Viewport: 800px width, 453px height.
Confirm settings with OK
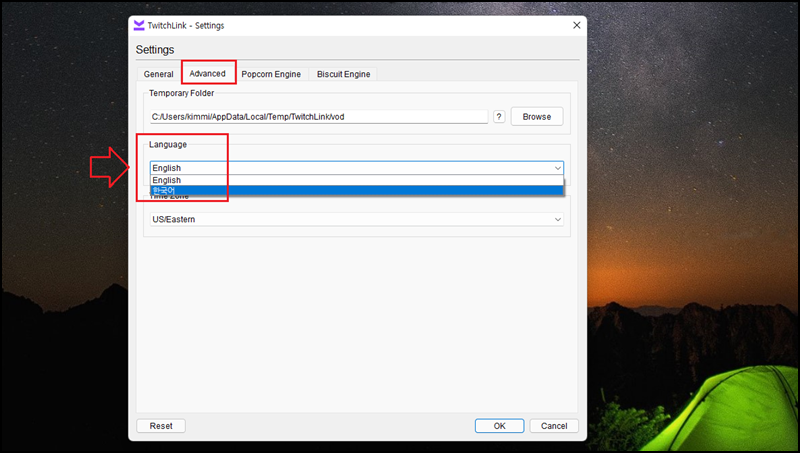499,426
